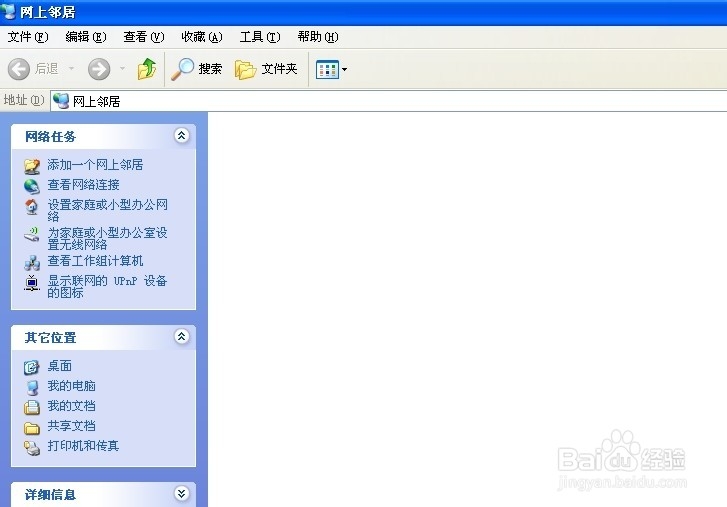Click the wireless network setup icon

click(x=32, y=234)
